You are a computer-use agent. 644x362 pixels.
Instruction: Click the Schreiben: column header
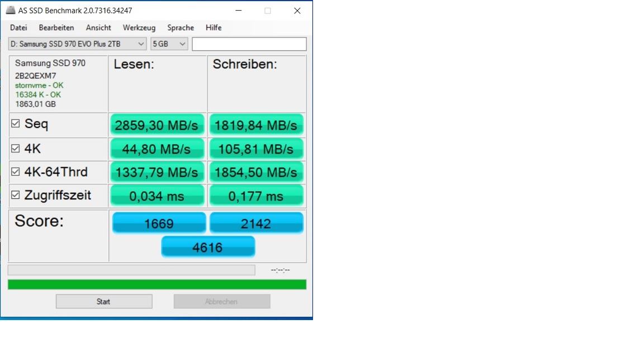pyautogui.click(x=245, y=64)
